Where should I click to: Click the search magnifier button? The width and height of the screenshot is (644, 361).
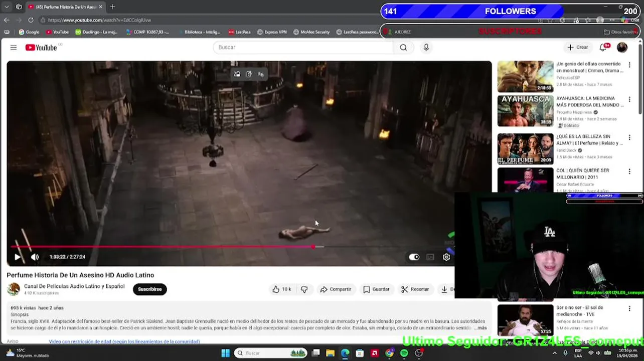[403, 48]
